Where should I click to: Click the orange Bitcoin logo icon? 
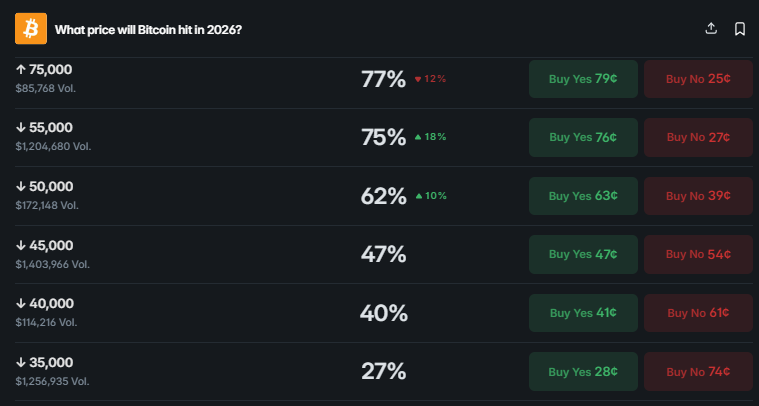[x=31, y=29]
